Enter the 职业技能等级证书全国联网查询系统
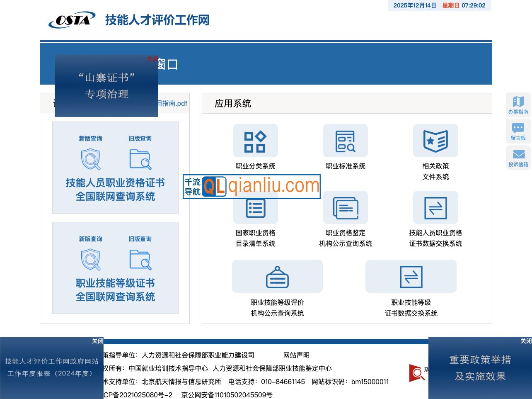The height and width of the screenshot is (399, 532). pyautogui.click(x=115, y=290)
